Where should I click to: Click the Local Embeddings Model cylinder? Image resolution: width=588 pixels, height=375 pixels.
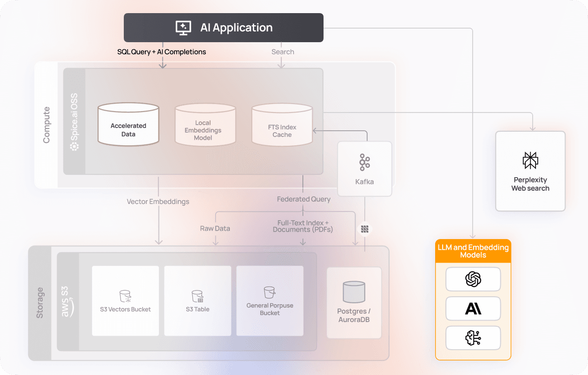click(205, 124)
